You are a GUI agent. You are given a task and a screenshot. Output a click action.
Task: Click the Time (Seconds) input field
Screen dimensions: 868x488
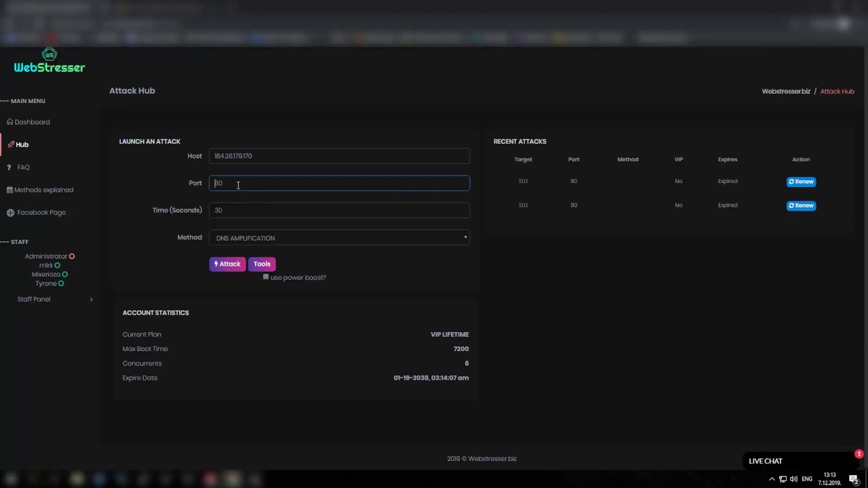pyautogui.click(x=339, y=210)
